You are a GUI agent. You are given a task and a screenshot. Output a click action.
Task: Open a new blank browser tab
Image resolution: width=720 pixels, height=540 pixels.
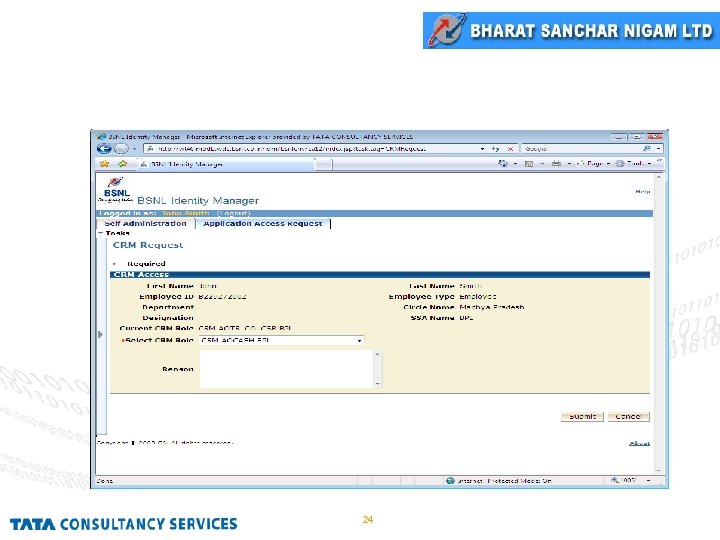pyautogui.click(x=324, y=164)
